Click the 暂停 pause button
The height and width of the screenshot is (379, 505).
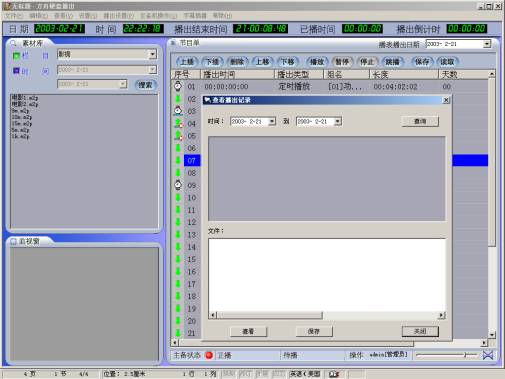(342, 62)
